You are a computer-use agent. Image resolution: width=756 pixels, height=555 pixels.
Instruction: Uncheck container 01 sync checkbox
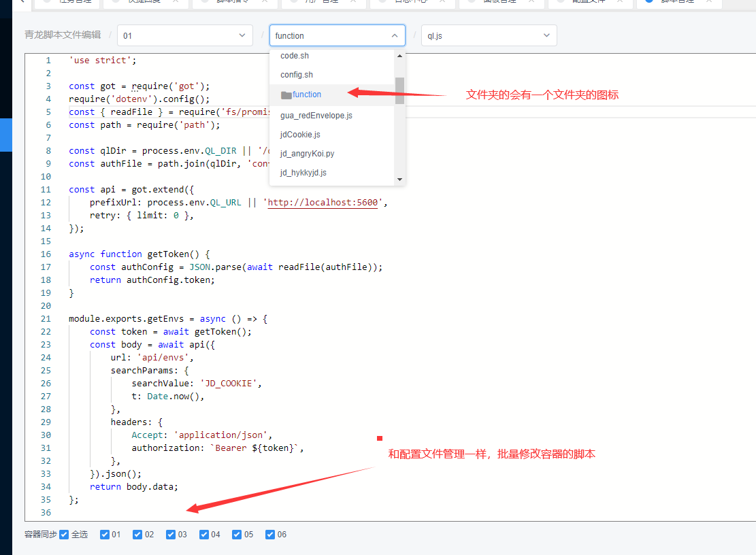click(105, 535)
